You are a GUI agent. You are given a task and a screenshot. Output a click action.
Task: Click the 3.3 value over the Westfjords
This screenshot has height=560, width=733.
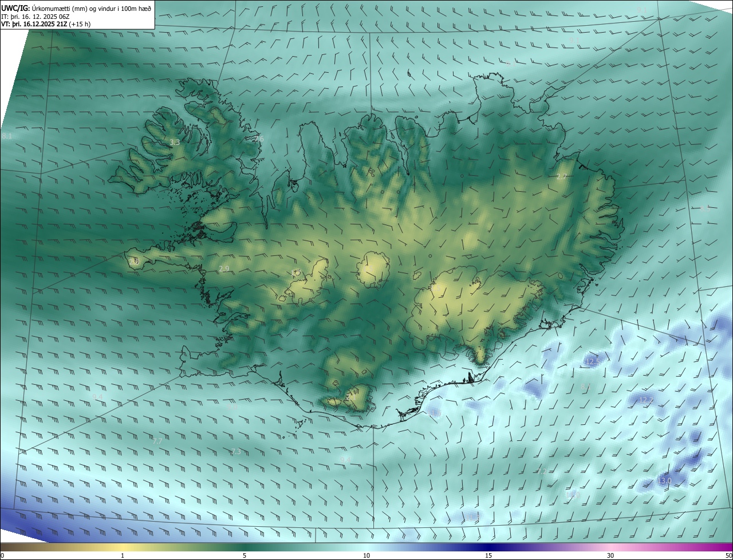pos(175,142)
